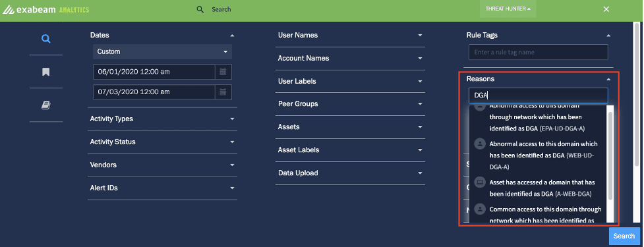Click the reasons dropdown list scrollbar

click(x=610, y=156)
